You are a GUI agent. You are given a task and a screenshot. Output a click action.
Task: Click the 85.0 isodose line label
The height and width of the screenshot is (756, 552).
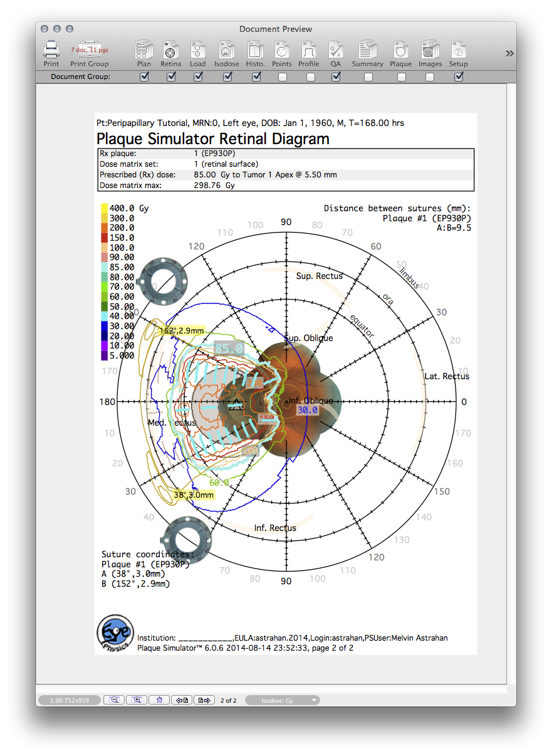[228, 347]
